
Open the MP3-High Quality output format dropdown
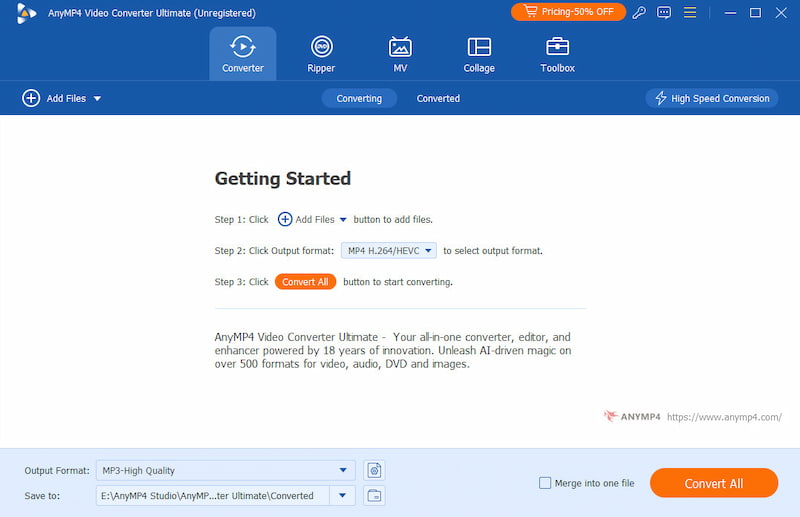coord(225,470)
